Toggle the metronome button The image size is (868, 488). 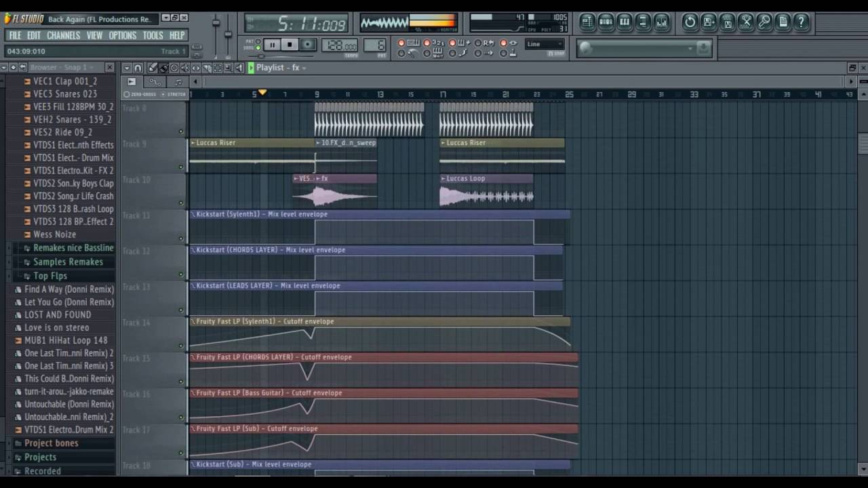(408, 53)
